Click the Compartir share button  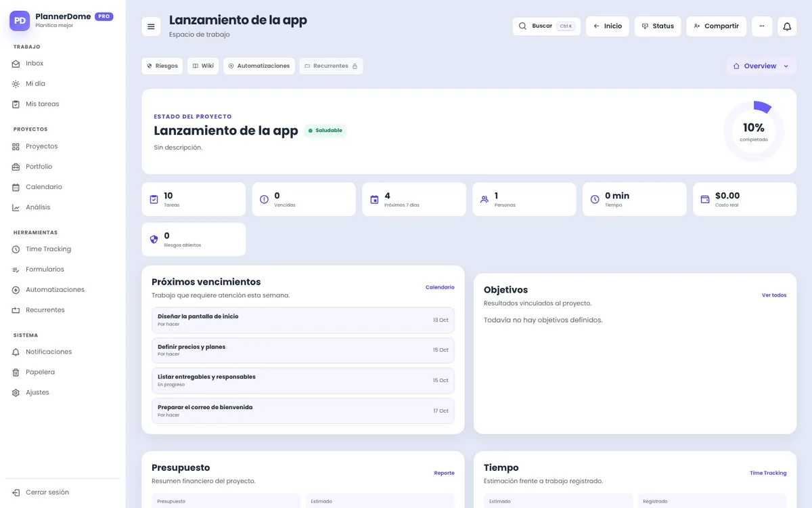[x=717, y=26]
